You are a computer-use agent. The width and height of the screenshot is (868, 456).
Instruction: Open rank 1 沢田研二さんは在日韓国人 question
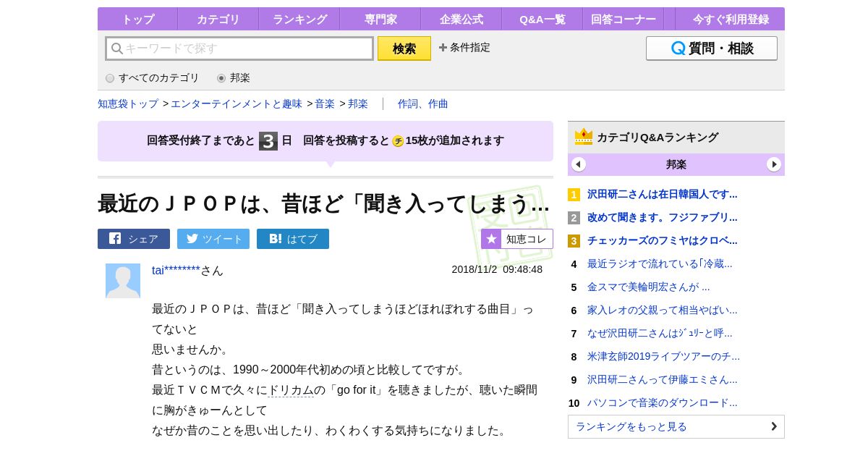click(662, 194)
